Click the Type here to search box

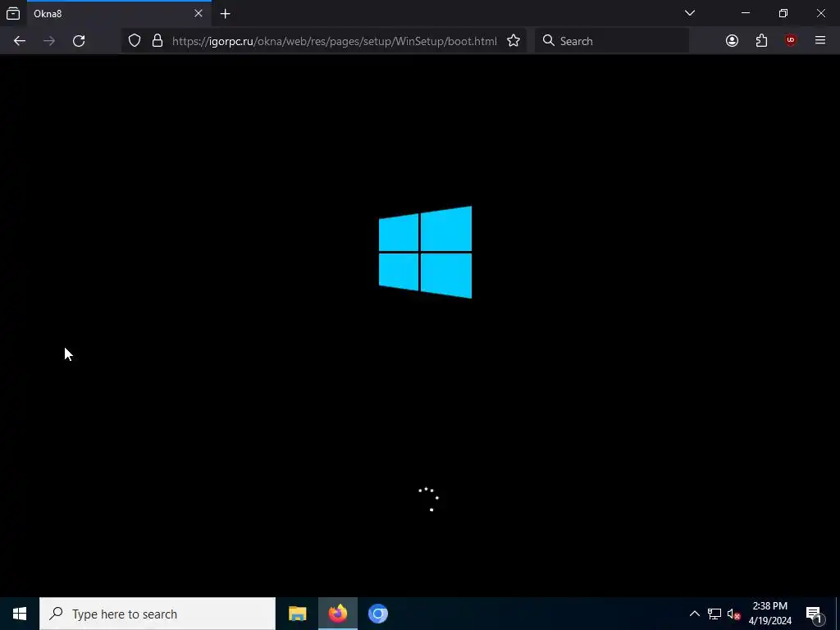[x=157, y=614]
